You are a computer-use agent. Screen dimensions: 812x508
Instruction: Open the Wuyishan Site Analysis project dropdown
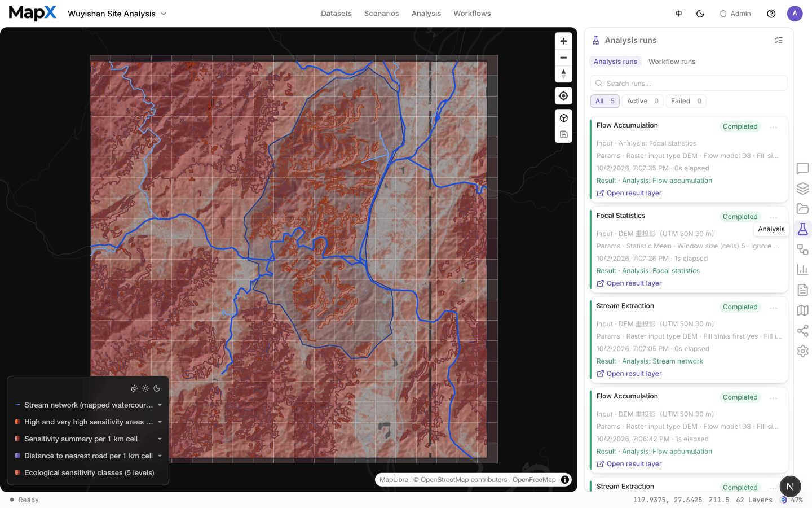(117, 14)
